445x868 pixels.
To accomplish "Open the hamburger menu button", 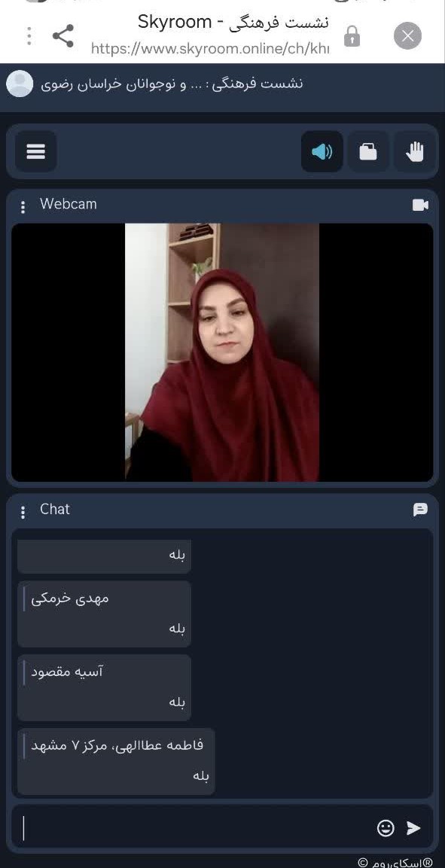I will 36,151.
